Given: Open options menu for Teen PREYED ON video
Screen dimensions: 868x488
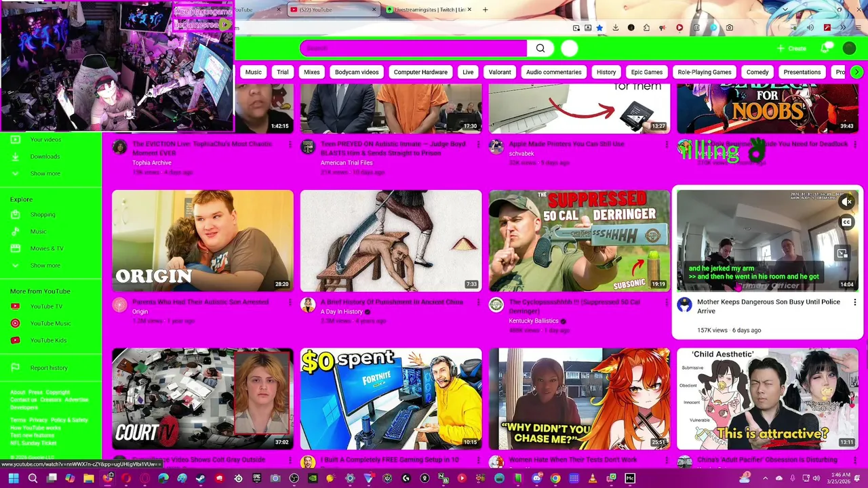Looking at the screenshot, I should pyautogui.click(x=478, y=144).
